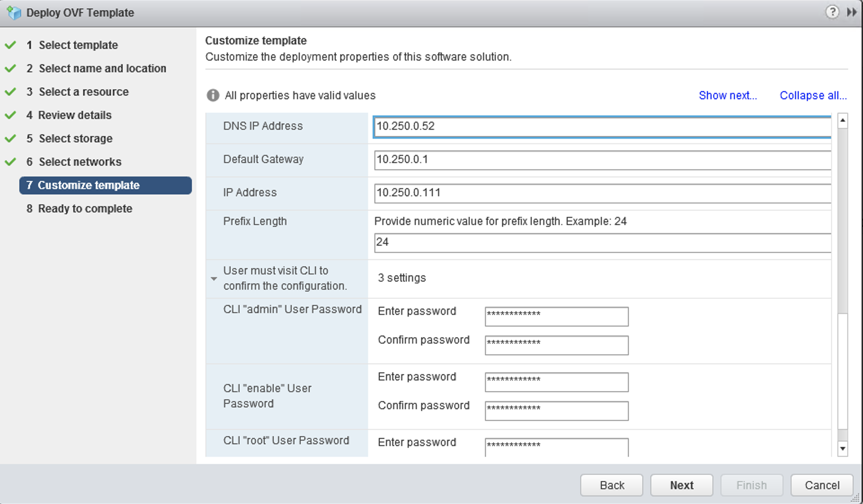
Task: Click the Cancel button
Action: (x=822, y=485)
